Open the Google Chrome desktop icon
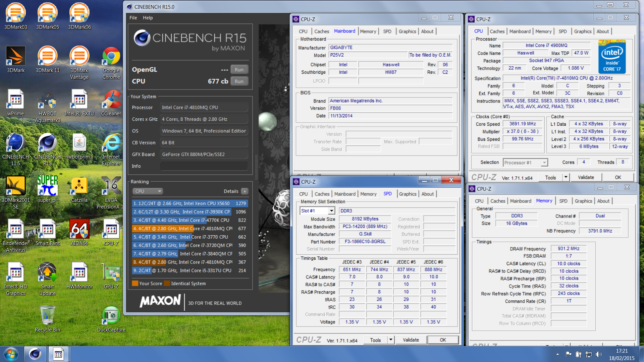Screen dimensions: 644x362 (x=111, y=63)
